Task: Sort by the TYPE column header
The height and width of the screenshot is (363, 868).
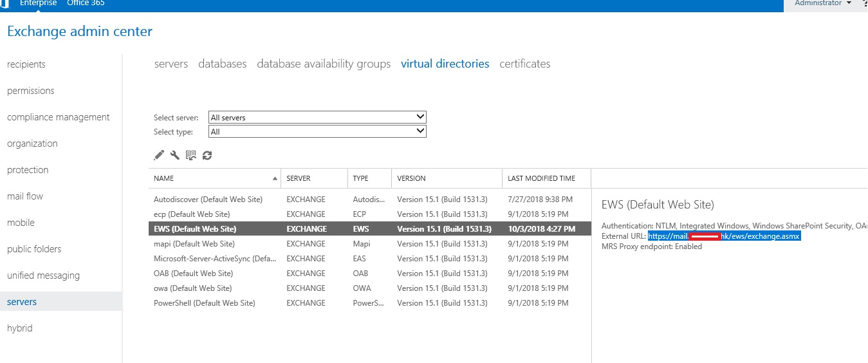Action: point(369,178)
